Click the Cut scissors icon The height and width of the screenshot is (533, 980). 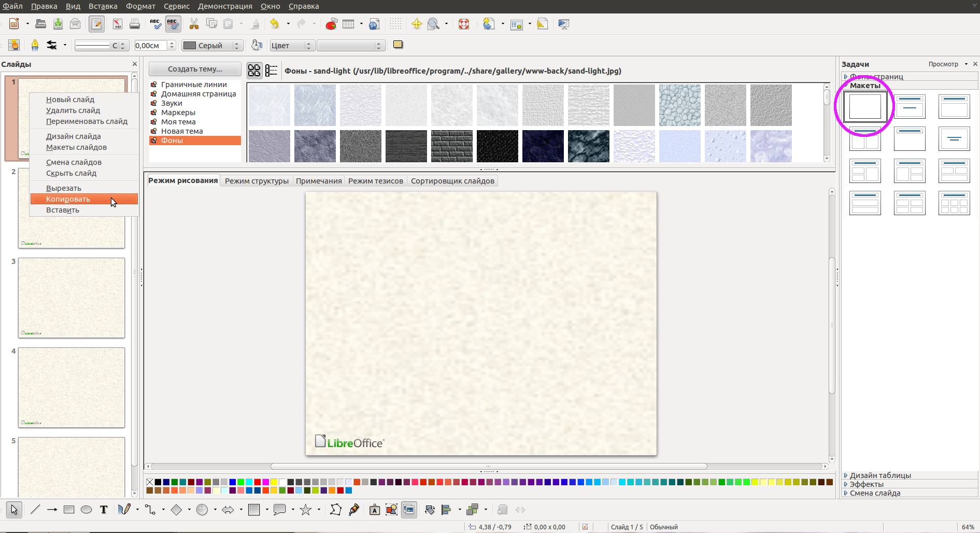pos(194,24)
